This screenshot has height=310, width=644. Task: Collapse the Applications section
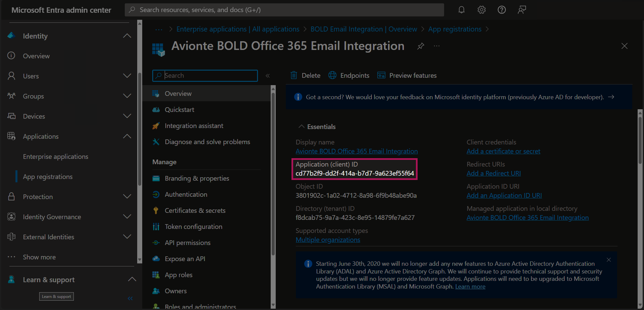(127, 136)
